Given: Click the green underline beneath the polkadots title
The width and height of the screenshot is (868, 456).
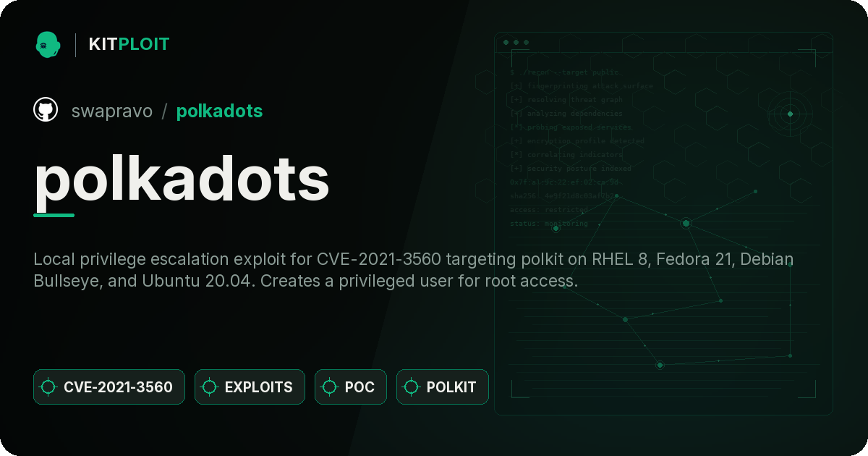Looking at the screenshot, I should 54,215.
